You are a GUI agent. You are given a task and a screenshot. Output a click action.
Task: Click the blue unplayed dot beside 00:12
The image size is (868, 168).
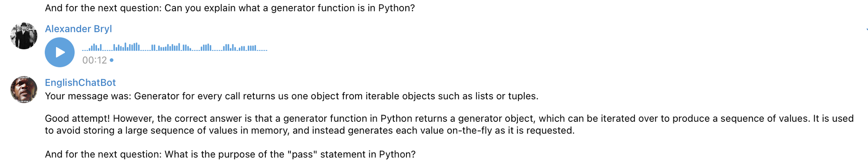111,60
